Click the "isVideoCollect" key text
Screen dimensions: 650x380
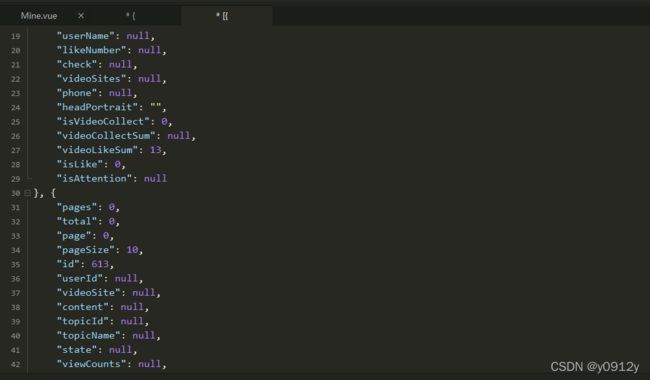click(x=103, y=121)
